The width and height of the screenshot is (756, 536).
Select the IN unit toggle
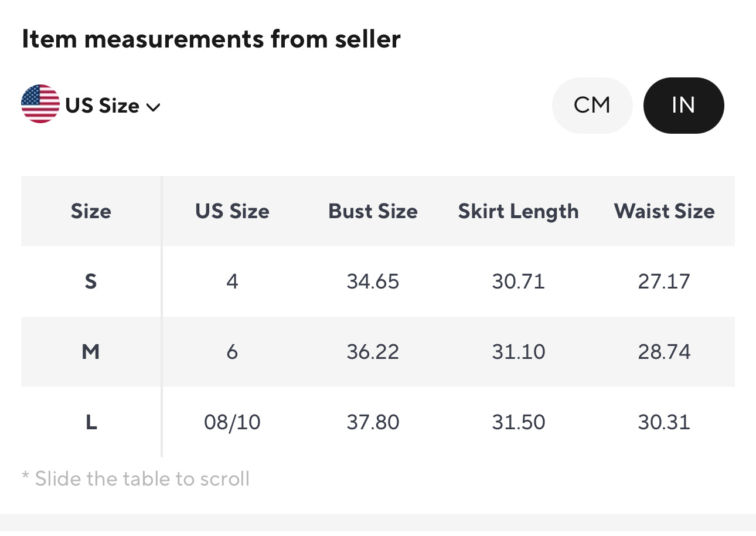tap(683, 106)
